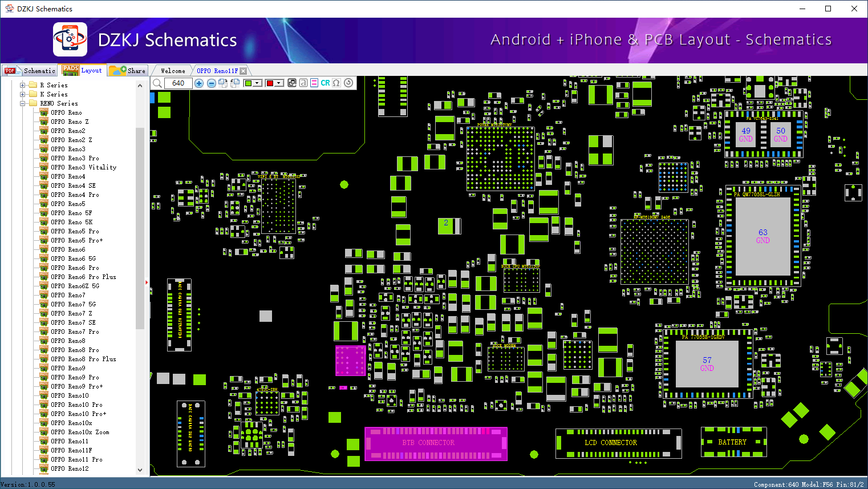Click the LCD CONNECTOR component
The height and width of the screenshot is (489, 868).
coord(619,443)
